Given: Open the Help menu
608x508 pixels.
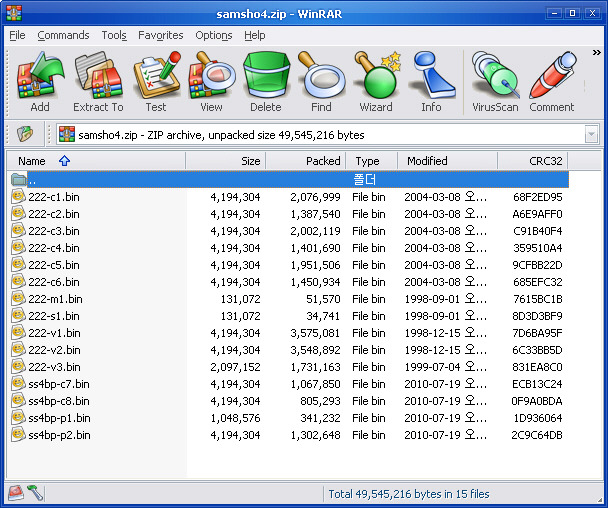Looking at the screenshot, I should 255,35.
